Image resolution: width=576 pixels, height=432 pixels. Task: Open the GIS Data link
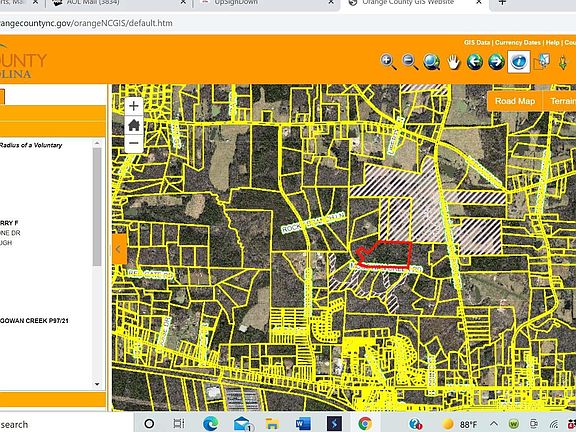(x=476, y=43)
